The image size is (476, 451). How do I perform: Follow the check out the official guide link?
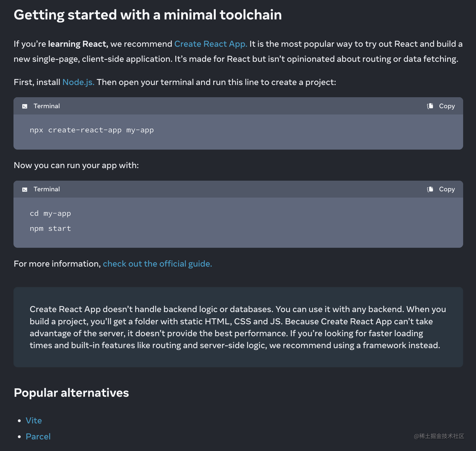tap(157, 264)
